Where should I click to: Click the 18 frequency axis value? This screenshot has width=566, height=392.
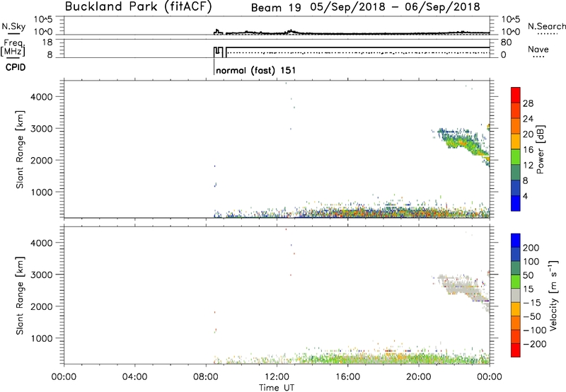tap(47, 42)
